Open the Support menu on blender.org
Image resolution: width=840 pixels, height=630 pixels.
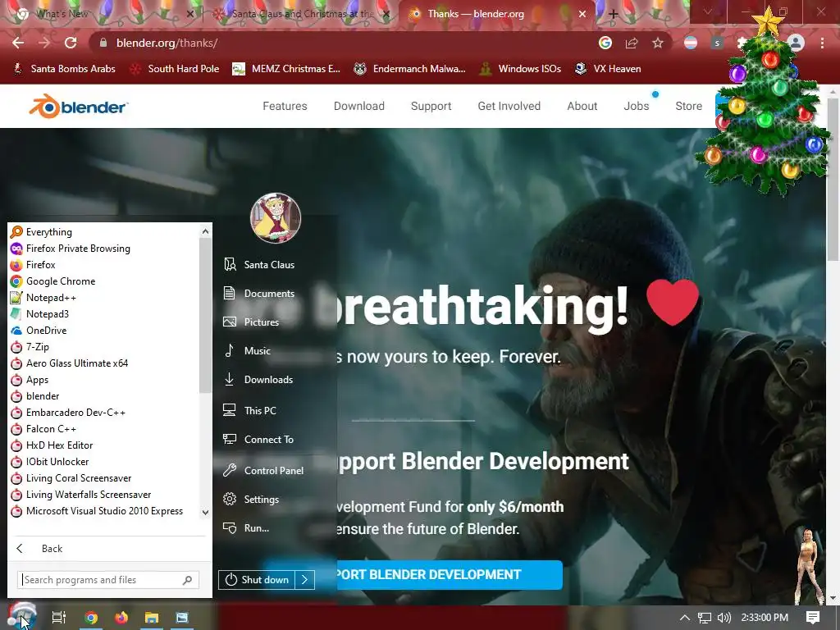431,106
